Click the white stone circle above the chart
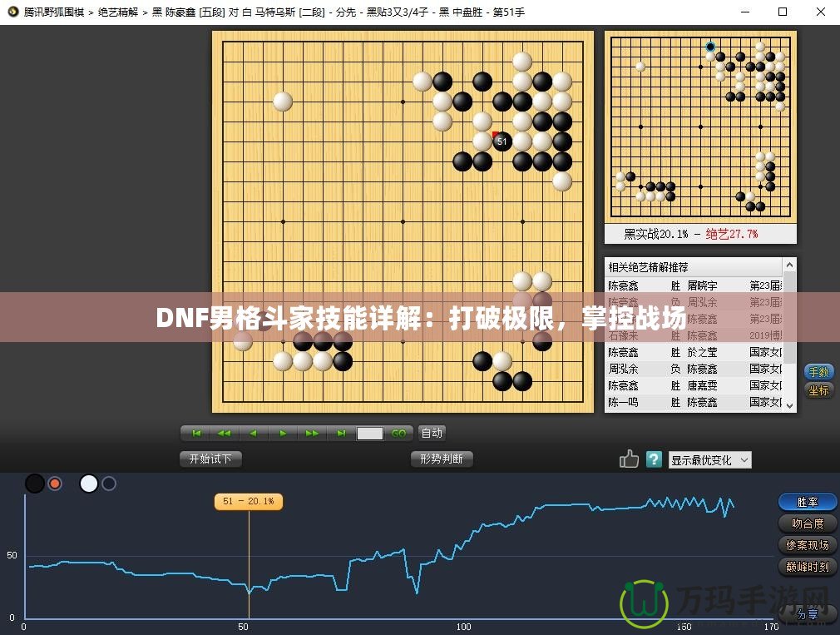The image size is (840, 635). tap(89, 484)
